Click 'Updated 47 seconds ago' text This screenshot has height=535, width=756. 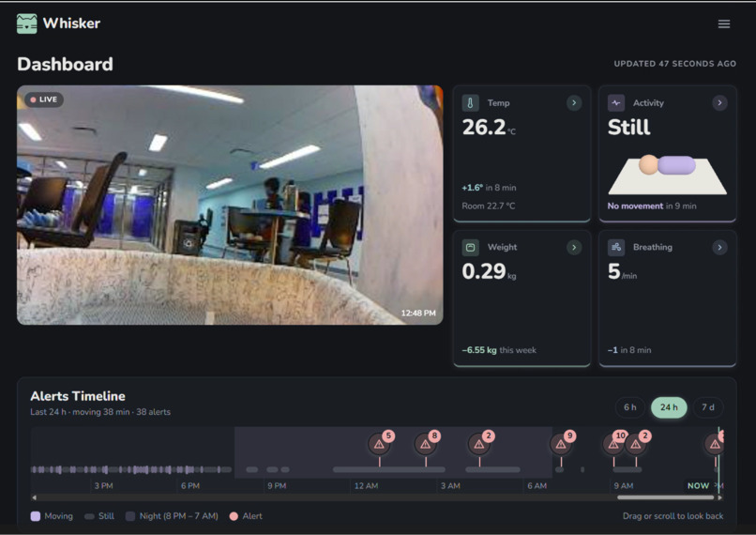(674, 64)
